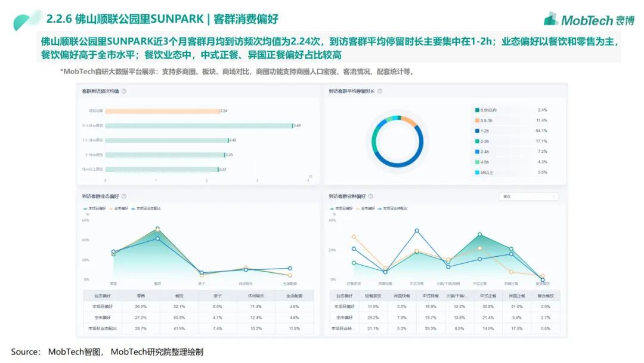Select the 4-5h light green legend swatch

coord(477,162)
